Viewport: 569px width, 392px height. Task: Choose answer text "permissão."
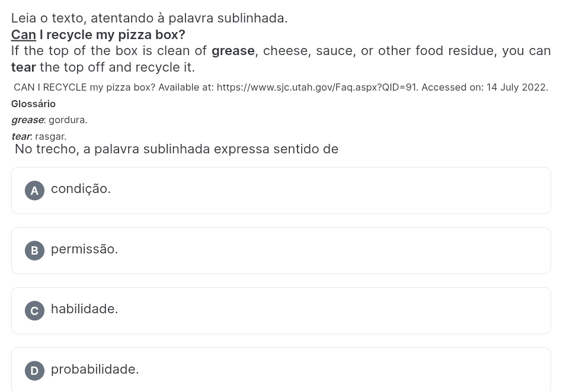pos(84,249)
